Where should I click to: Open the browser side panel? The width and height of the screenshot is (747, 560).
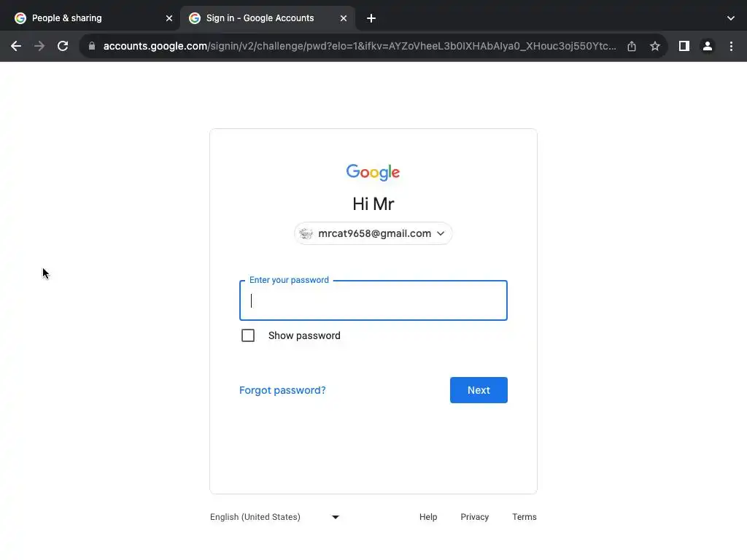tap(684, 46)
